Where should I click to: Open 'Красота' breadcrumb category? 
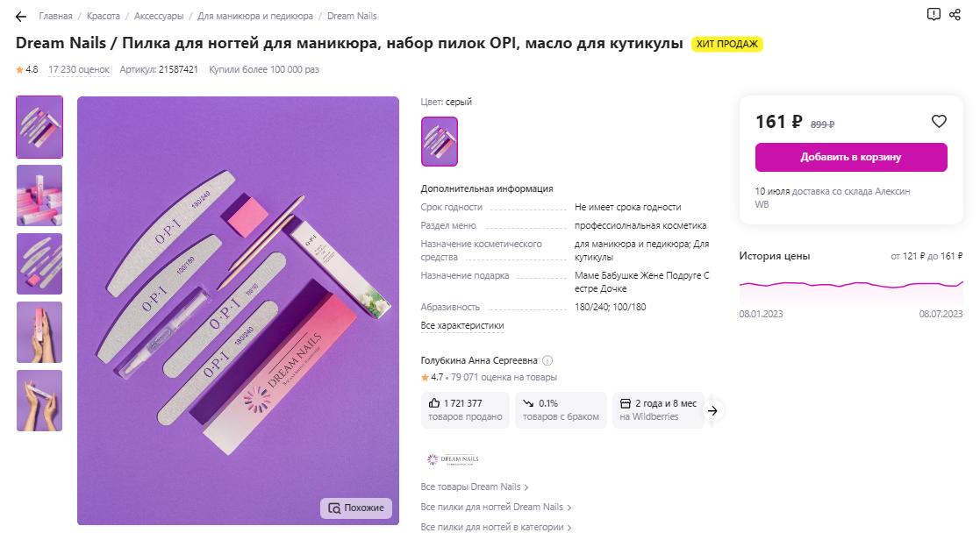(x=104, y=15)
